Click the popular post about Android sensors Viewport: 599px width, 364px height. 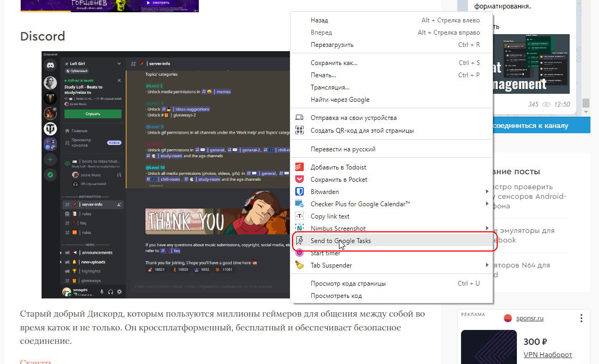point(530,196)
